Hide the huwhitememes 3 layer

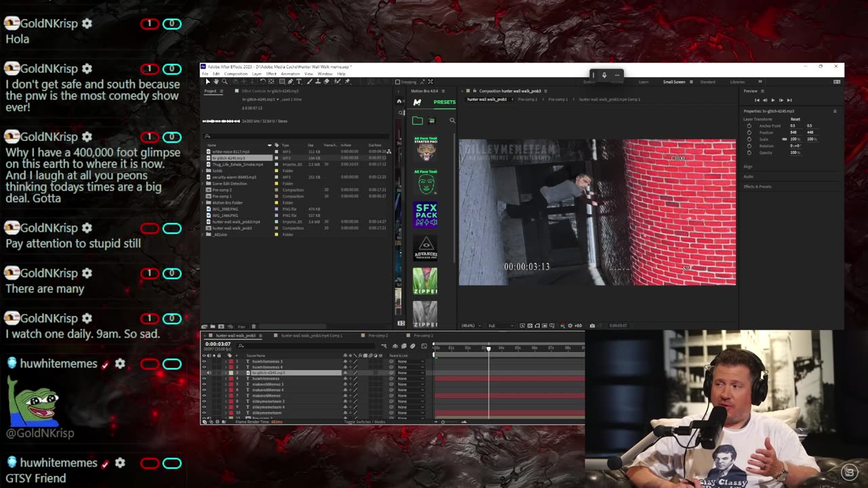click(x=204, y=361)
